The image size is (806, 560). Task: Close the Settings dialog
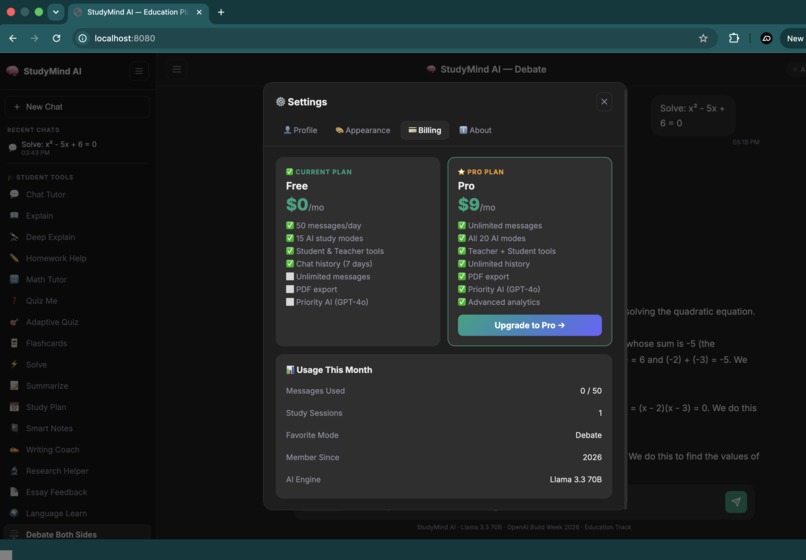click(604, 102)
